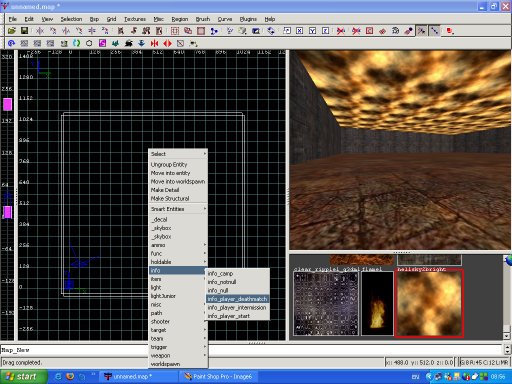Toggle the Z scale lock button
The width and height of the screenshot is (512, 384).
[x=326, y=31]
